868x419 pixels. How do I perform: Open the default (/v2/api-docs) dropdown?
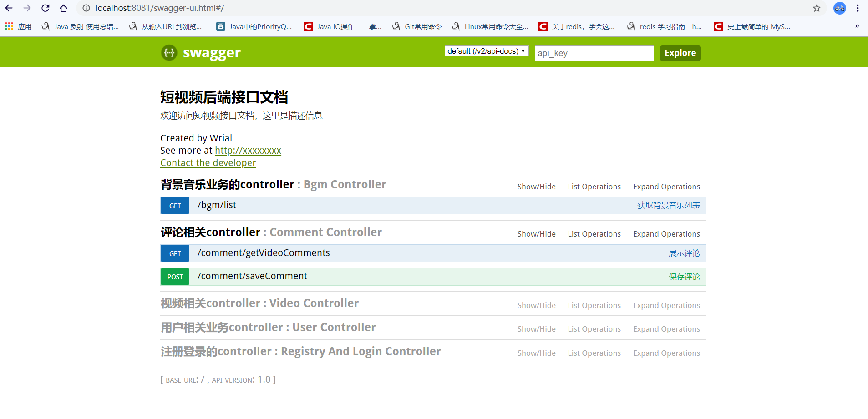(x=487, y=51)
